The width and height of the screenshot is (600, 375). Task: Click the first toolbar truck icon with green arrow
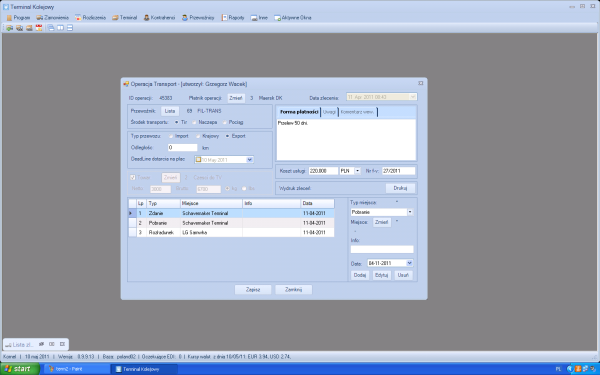coord(10,28)
